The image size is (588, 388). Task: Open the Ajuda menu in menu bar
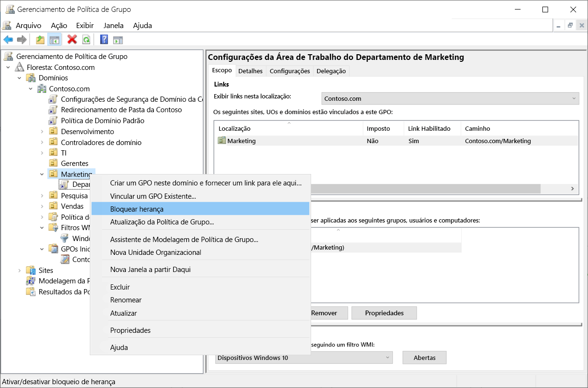142,26
